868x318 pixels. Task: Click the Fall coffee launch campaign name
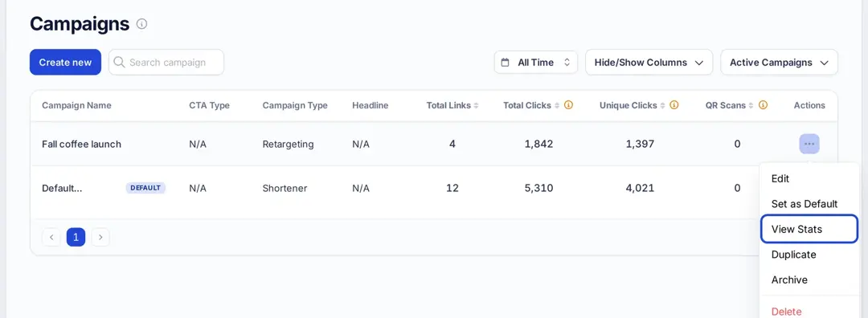(81, 145)
